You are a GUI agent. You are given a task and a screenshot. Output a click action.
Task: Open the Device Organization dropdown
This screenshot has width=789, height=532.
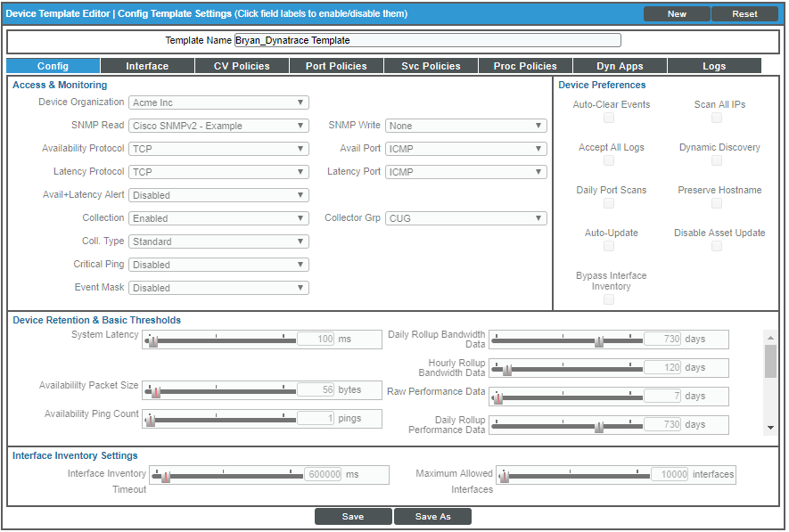[x=219, y=102]
